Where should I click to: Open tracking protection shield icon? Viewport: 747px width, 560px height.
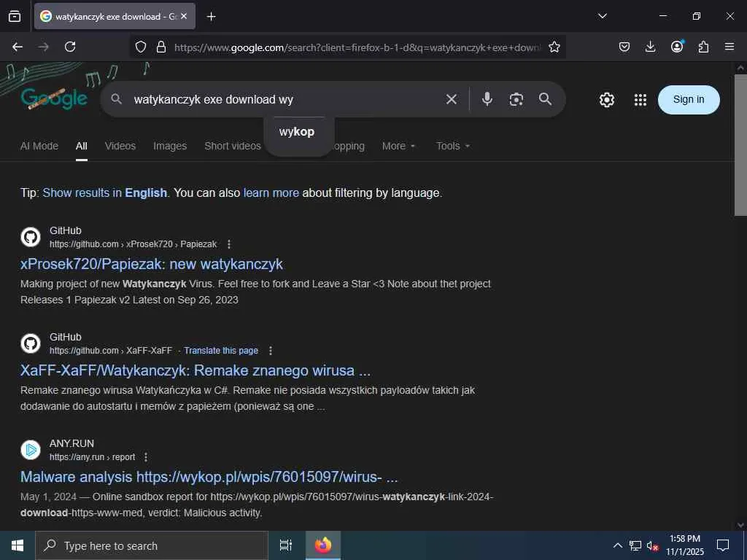pyautogui.click(x=141, y=47)
